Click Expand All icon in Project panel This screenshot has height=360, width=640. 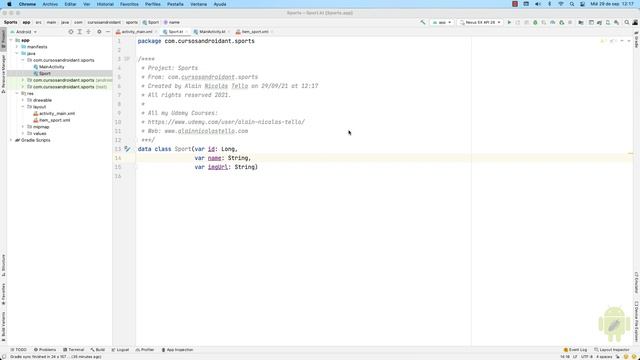[x=80, y=31]
